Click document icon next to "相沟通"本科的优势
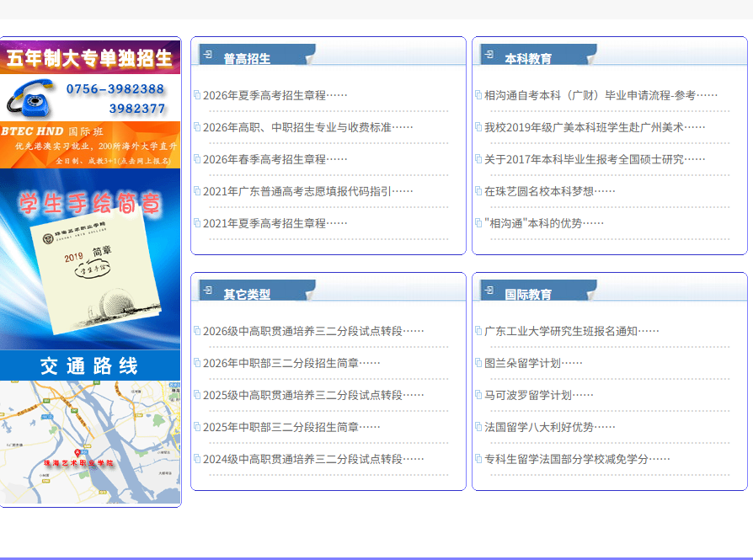 (478, 223)
